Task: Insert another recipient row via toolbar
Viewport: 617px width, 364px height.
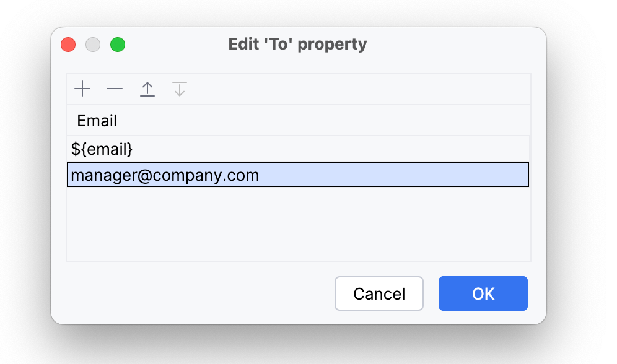Action: pos(82,89)
